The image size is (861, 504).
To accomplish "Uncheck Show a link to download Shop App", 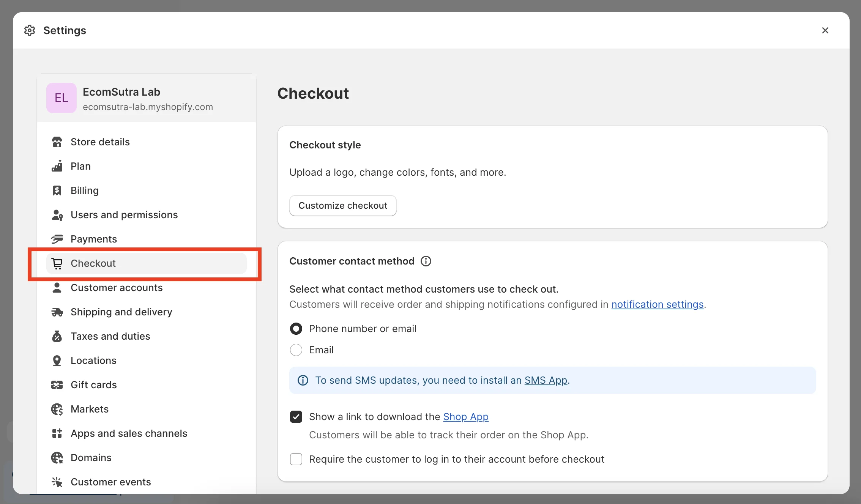I will pos(296,417).
